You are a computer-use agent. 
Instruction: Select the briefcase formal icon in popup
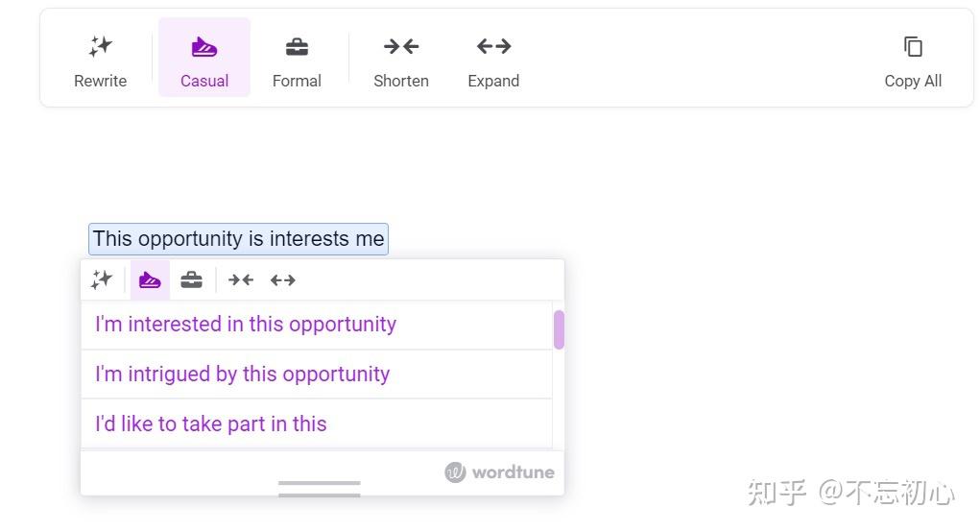click(x=191, y=280)
